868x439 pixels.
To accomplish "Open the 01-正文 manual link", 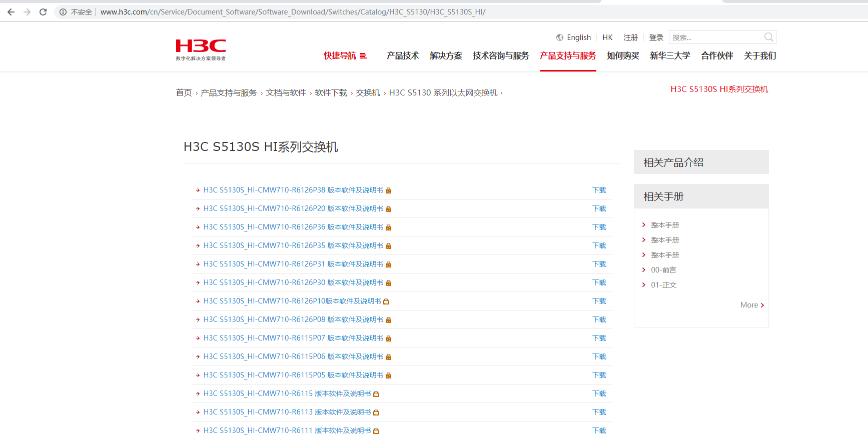I will pos(663,285).
